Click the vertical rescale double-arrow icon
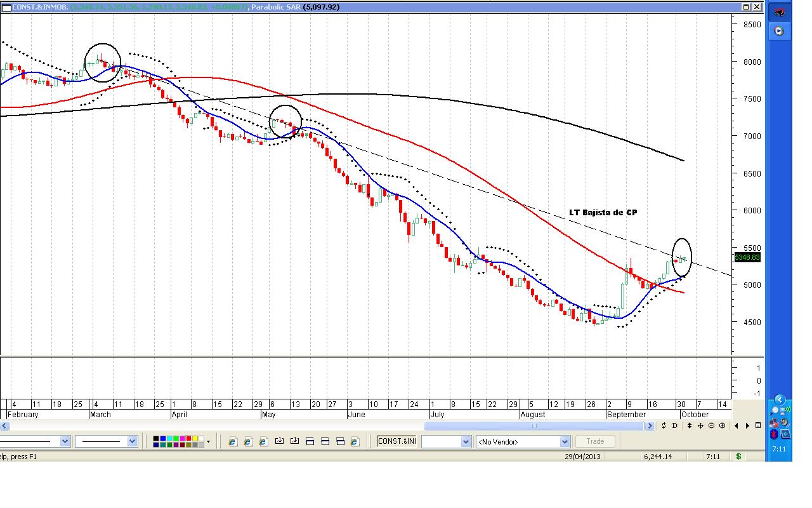 [690, 426]
